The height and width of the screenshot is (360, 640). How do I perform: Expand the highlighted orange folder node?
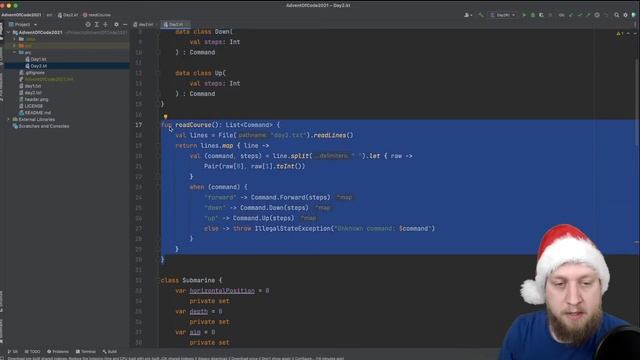[15, 46]
